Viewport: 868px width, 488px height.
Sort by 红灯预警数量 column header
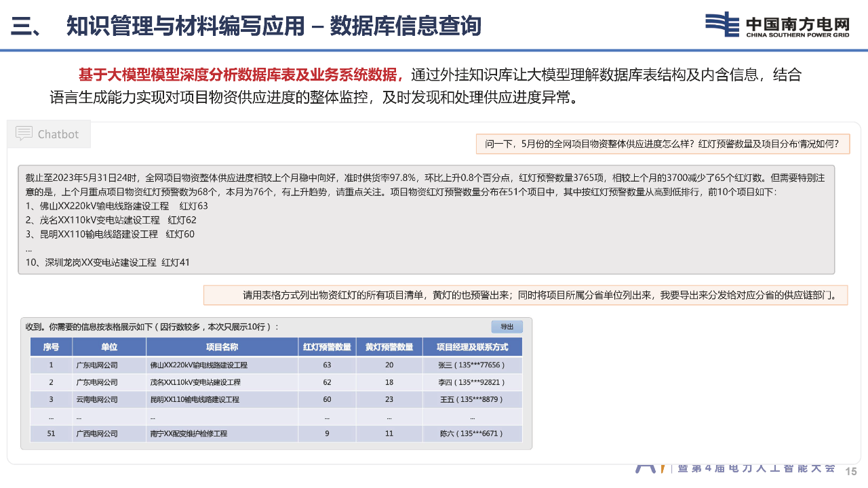pos(327,347)
